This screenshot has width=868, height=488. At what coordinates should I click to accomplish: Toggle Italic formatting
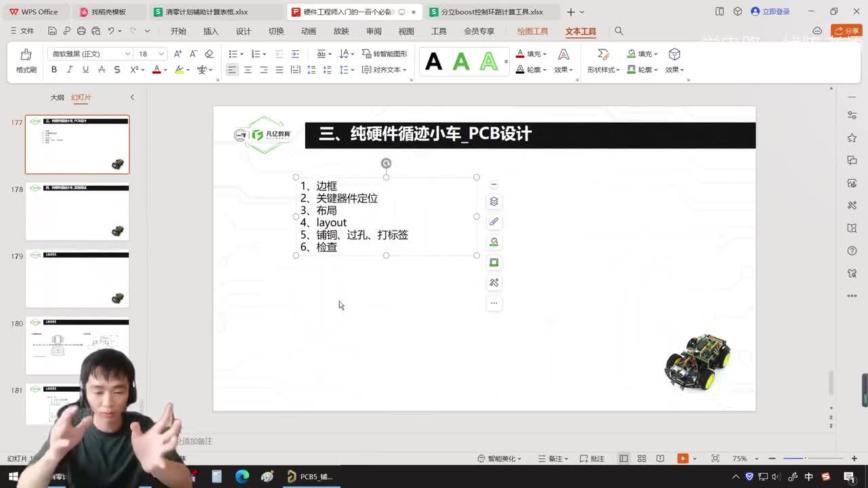(x=69, y=70)
